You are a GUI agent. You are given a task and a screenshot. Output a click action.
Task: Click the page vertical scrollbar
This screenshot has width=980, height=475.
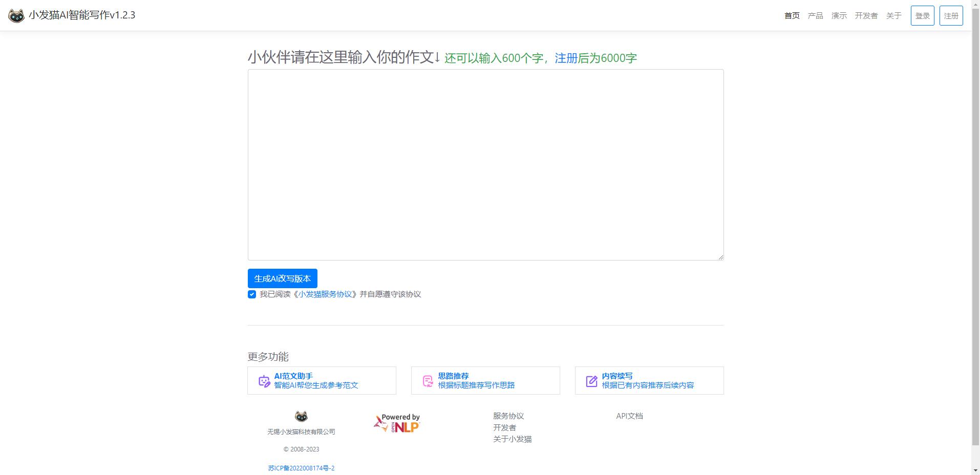click(975, 230)
